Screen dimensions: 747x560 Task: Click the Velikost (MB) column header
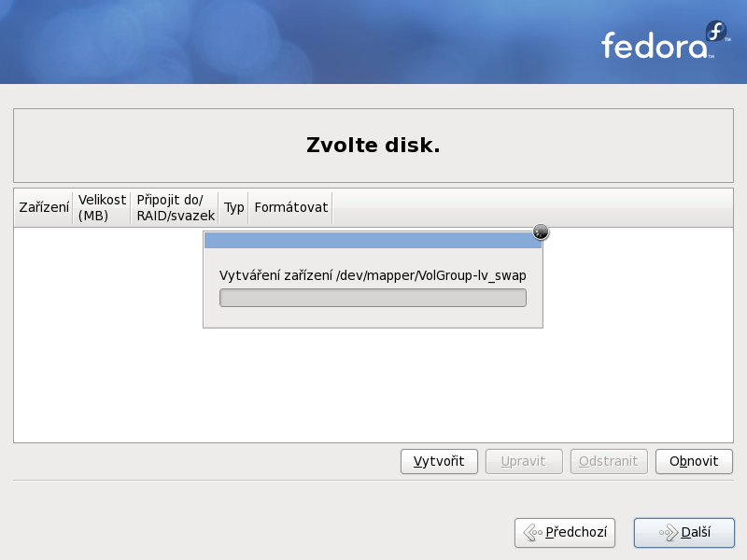[102, 207]
